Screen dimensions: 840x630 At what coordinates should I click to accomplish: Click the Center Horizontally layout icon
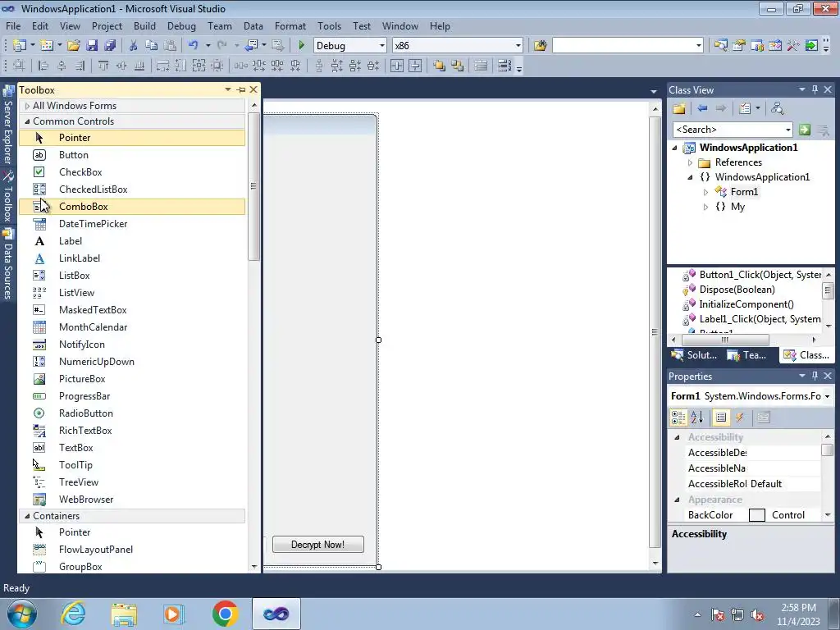[x=397, y=66]
